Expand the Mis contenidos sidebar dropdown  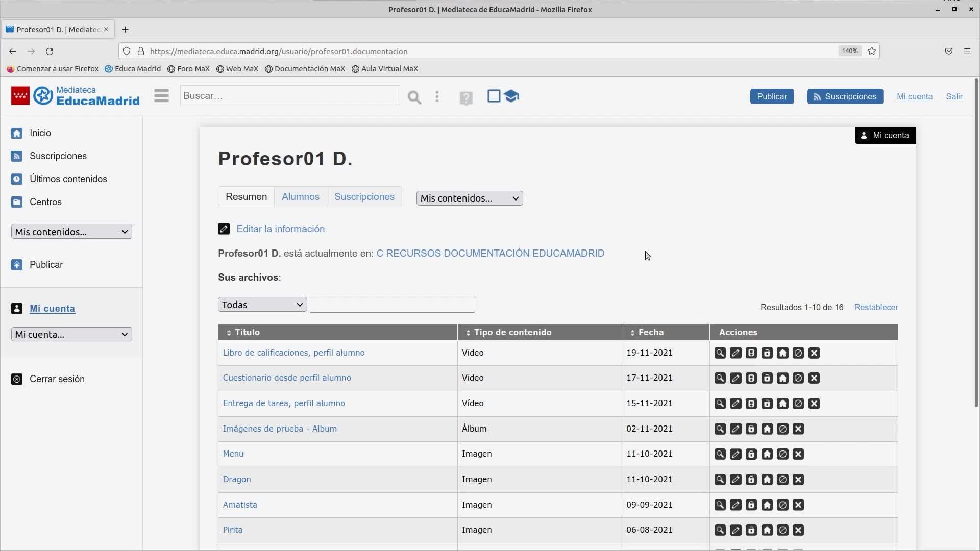click(x=71, y=232)
